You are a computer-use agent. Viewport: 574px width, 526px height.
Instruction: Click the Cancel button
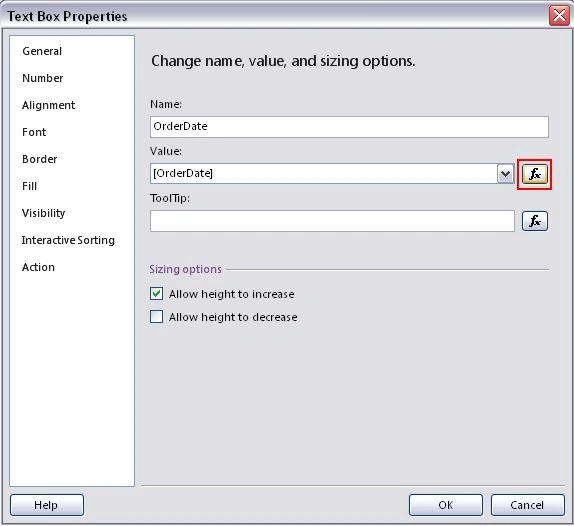(528, 505)
